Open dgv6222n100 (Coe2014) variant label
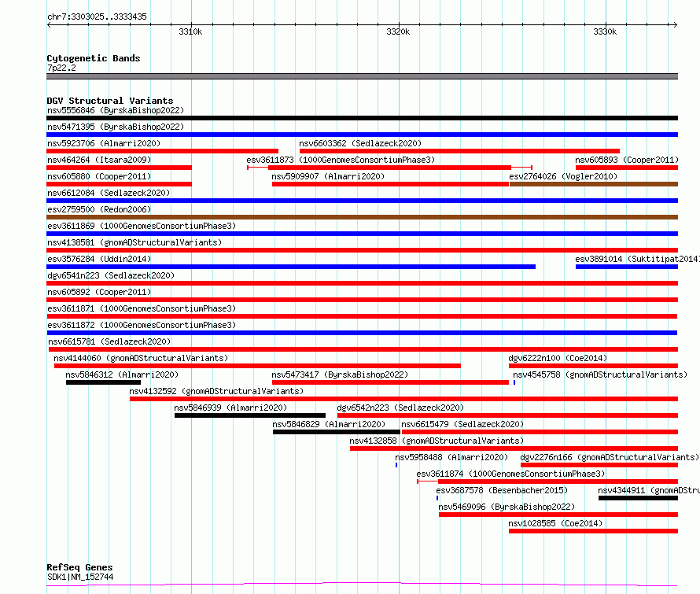 click(x=558, y=358)
